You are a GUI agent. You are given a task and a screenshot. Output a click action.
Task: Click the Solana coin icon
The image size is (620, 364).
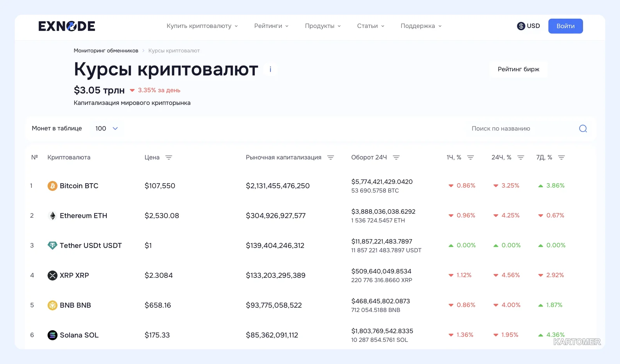coord(52,335)
